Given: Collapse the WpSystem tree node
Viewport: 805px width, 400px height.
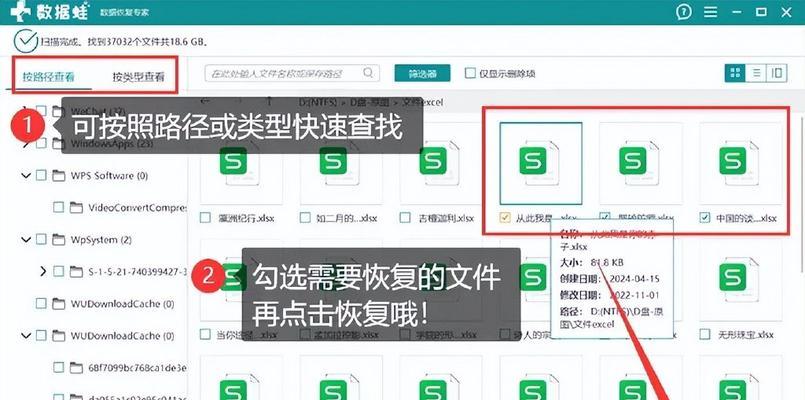Looking at the screenshot, I should 26,239.
